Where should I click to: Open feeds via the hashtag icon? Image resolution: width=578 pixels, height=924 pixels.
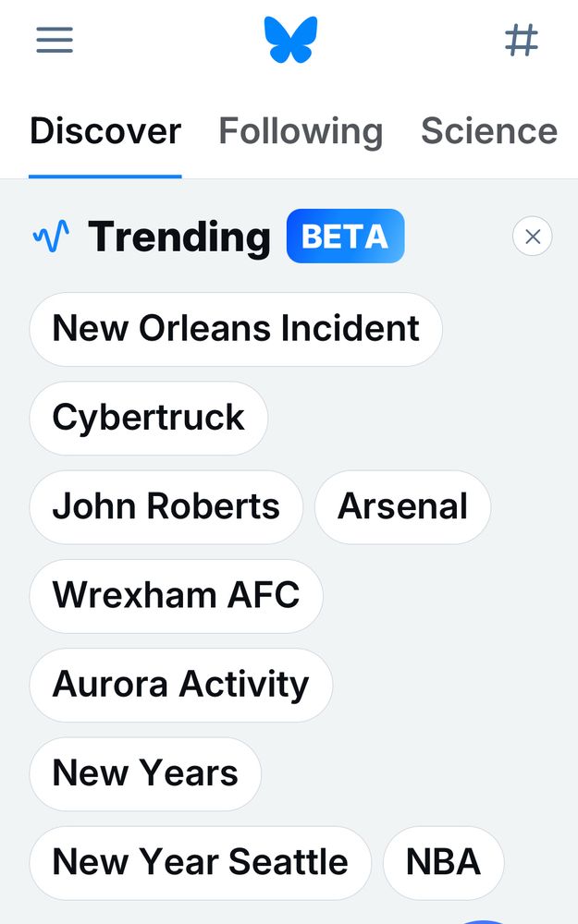522,41
